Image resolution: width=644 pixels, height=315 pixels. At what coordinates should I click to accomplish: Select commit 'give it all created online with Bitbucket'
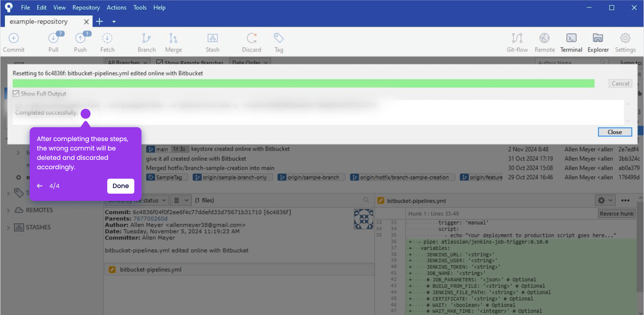point(196,159)
